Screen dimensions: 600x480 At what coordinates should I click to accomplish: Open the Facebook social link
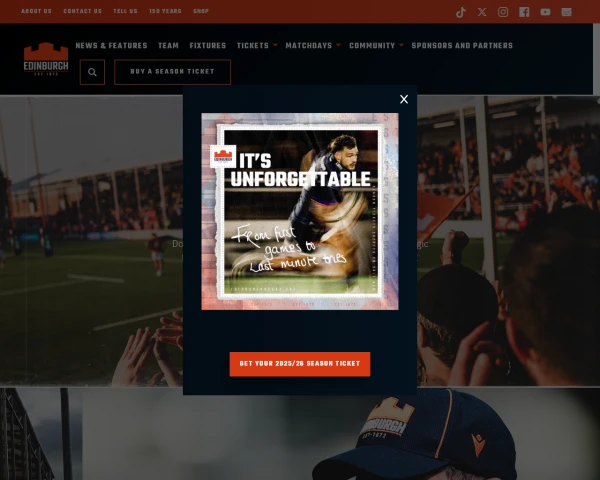524,12
